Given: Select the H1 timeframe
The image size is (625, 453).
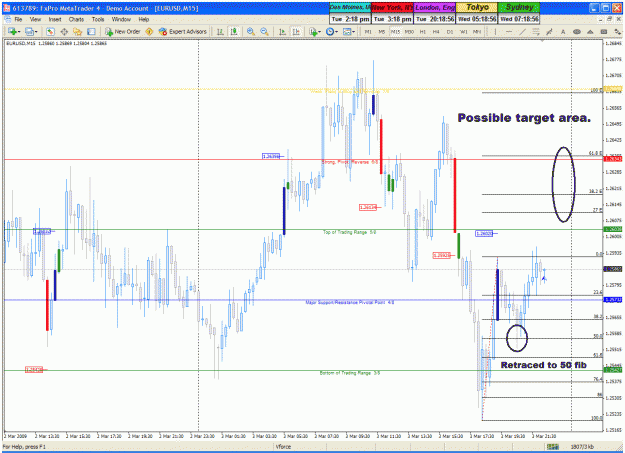Looking at the screenshot, I should (423, 32).
